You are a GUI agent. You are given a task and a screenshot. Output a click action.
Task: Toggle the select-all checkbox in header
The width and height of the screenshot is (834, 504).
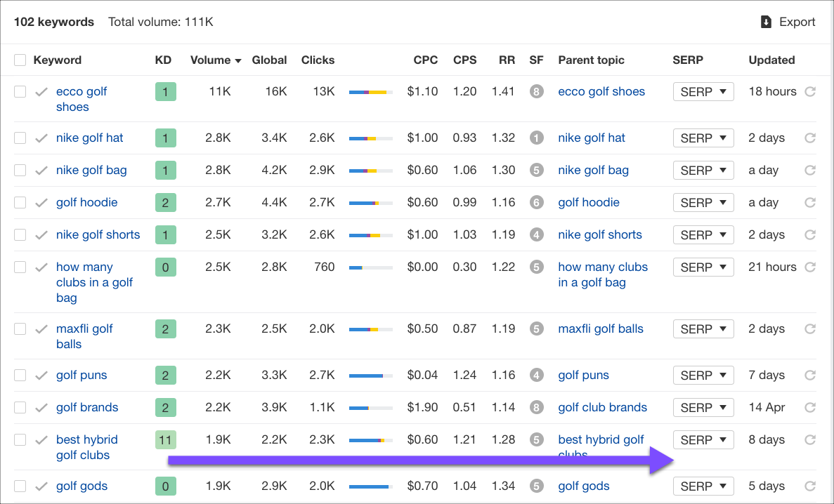coord(20,60)
